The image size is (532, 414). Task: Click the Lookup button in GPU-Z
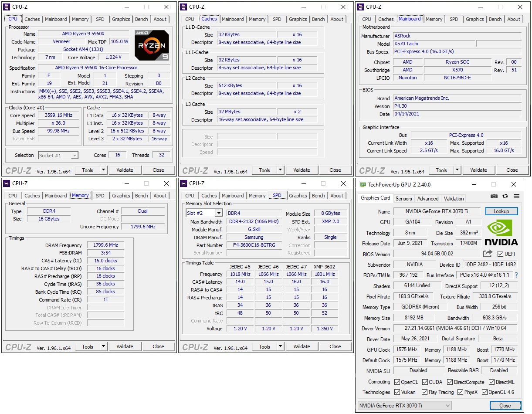(x=501, y=211)
